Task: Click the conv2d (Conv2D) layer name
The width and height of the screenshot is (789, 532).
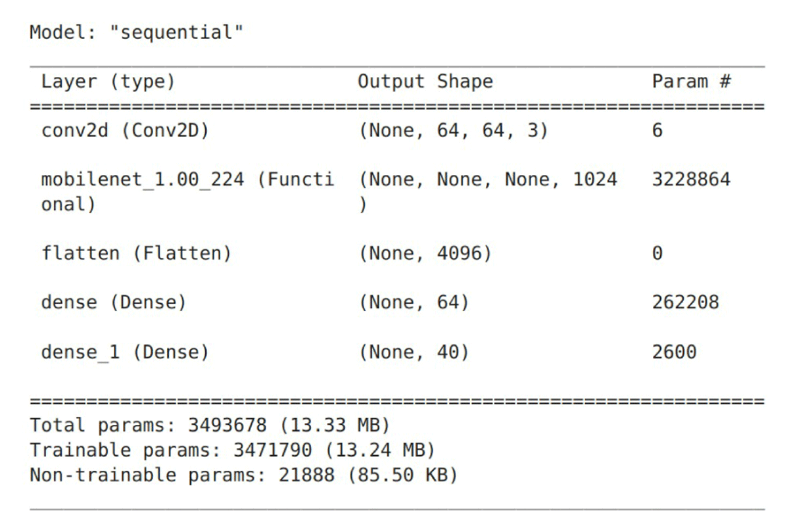Action: (x=125, y=130)
